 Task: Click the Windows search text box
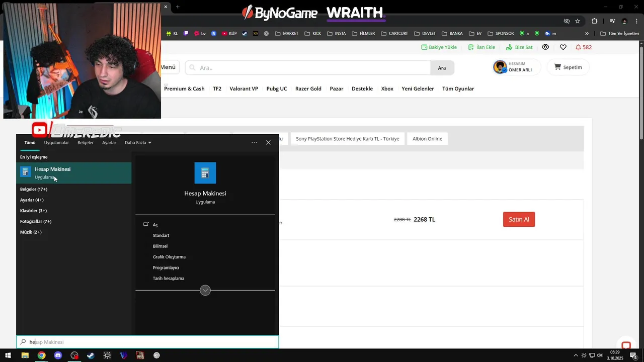click(x=147, y=342)
